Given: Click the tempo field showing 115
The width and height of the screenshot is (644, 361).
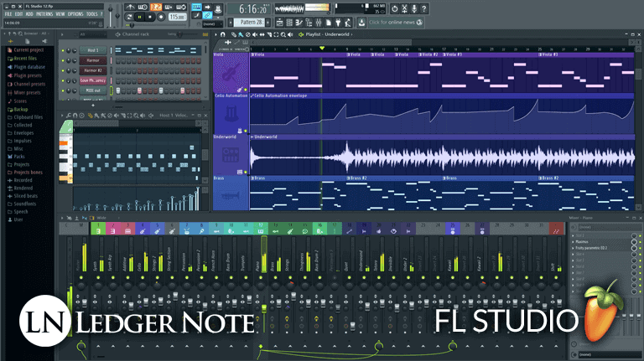Looking at the screenshot, I should pos(177,17).
